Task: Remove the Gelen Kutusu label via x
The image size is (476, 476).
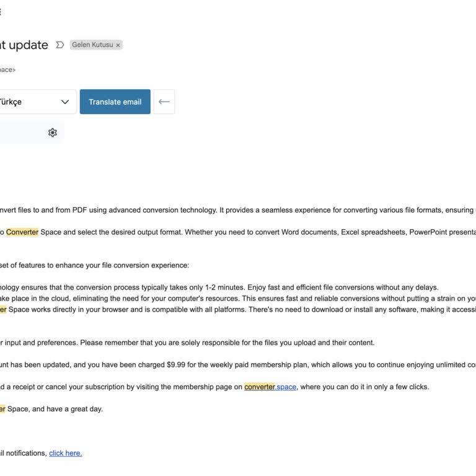Action: pyautogui.click(x=118, y=45)
